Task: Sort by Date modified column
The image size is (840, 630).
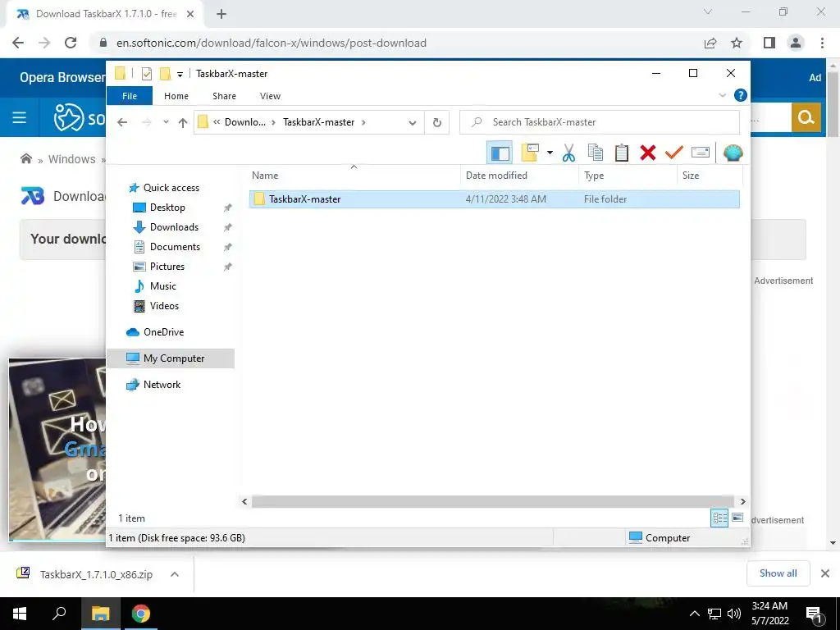Action: click(x=519, y=176)
